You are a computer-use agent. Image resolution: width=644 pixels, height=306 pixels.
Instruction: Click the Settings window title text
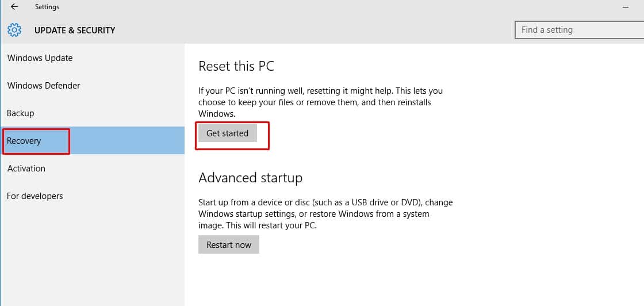47,7
